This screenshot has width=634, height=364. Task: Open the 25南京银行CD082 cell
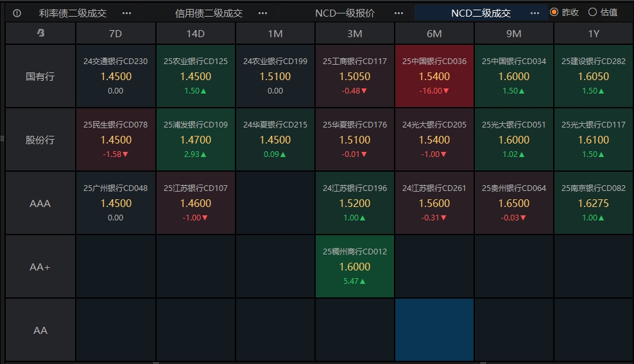(594, 203)
